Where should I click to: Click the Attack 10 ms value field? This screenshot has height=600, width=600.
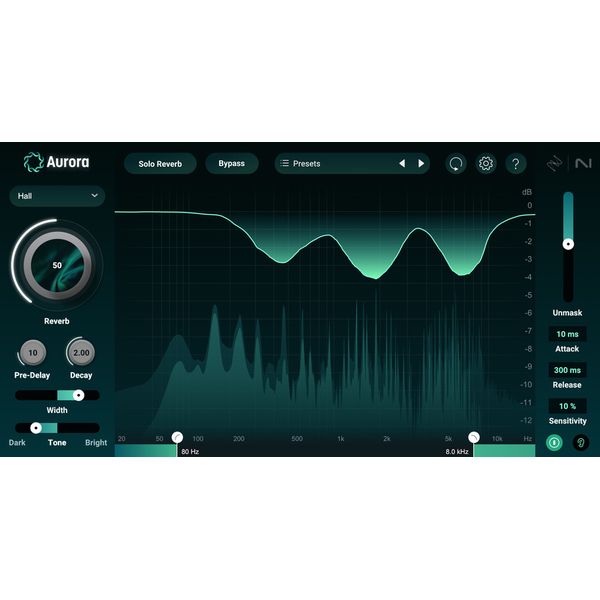(x=567, y=334)
